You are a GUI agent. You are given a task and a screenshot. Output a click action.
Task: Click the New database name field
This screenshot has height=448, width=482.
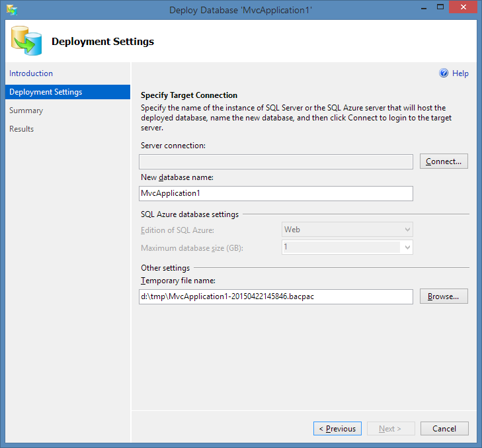[276, 193]
